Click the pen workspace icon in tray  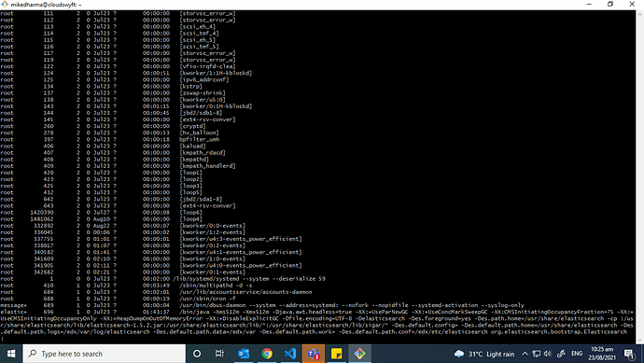[561, 354]
